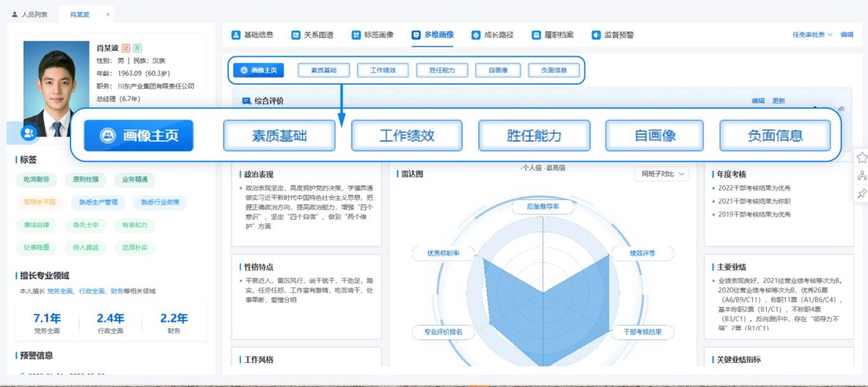
Task: Close the 肖某波 tab
Action: [x=107, y=14]
